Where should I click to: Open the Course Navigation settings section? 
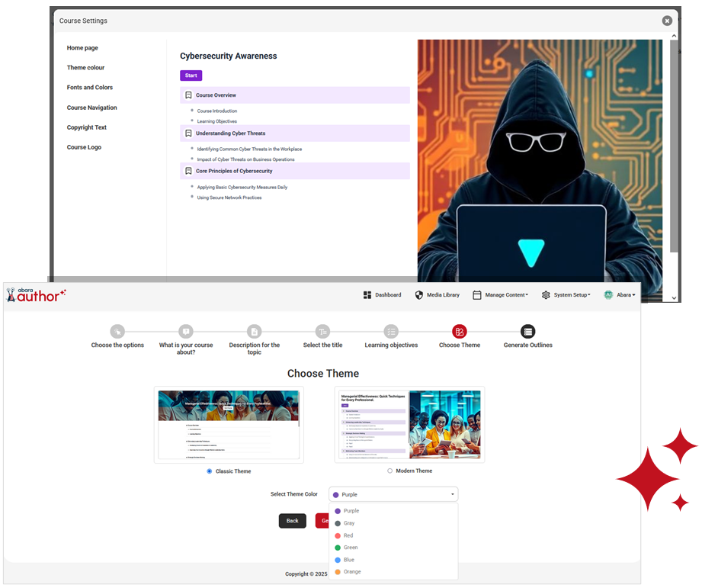point(91,107)
